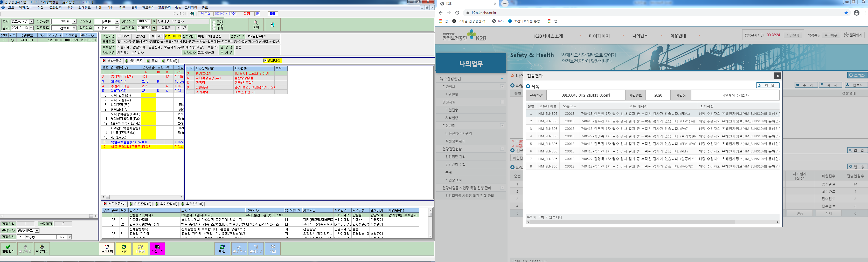The image size is (868, 262).
Task: Open the 상하구분 dropdown
Action: click(64, 22)
